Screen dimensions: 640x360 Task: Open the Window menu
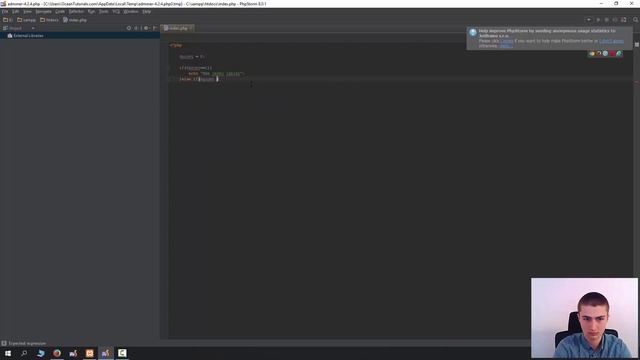131,12
